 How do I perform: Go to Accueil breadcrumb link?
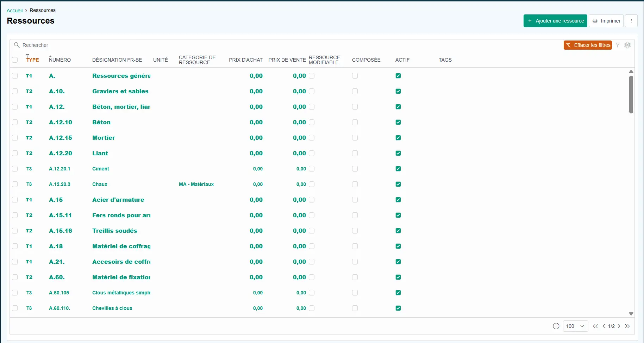14,11
